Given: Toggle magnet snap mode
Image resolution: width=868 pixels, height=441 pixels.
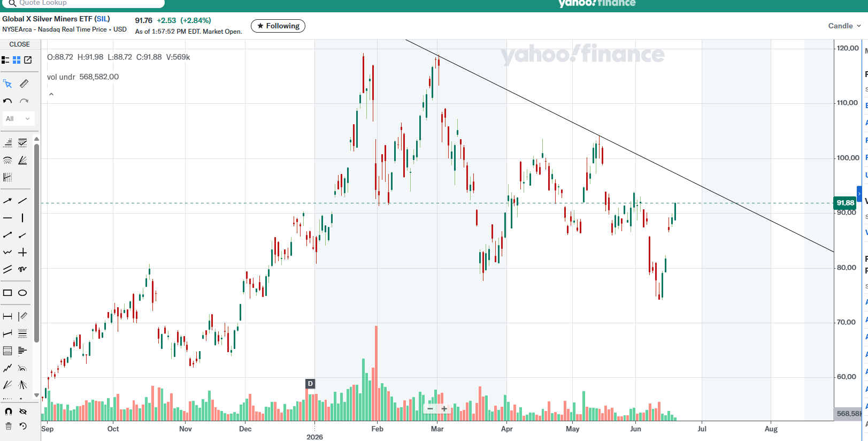Looking at the screenshot, I should (x=8, y=411).
